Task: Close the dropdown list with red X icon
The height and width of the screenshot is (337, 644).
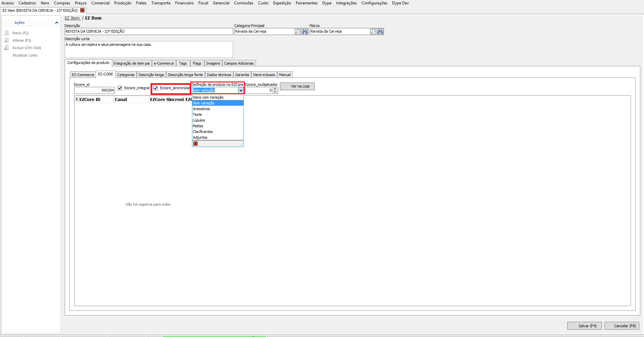Action: 195,144
